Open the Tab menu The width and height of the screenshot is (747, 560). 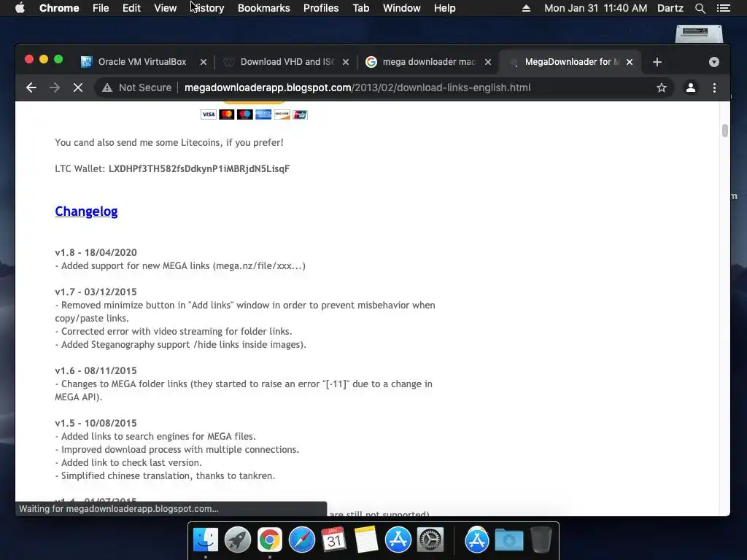(x=360, y=8)
